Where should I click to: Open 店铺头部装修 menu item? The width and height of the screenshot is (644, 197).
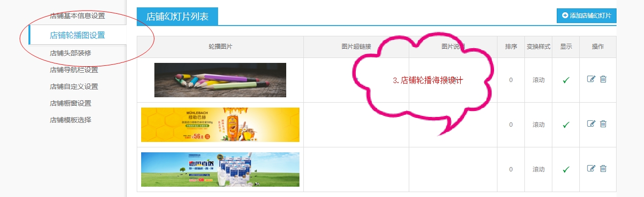[71, 53]
